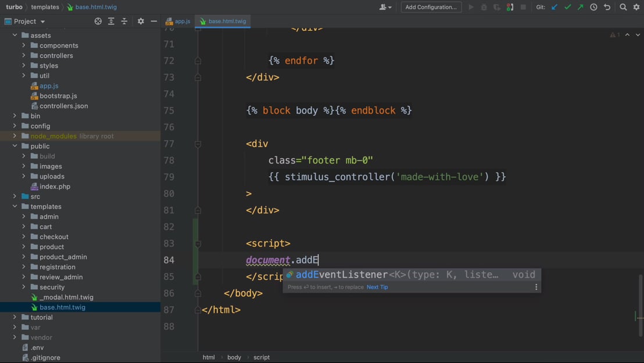644x363 pixels.
Task: Open Git history clock icon
Action: coord(593,7)
